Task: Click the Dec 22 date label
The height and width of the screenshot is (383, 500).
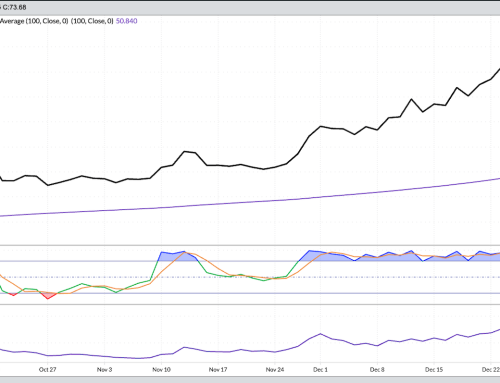Action: [491, 369]
